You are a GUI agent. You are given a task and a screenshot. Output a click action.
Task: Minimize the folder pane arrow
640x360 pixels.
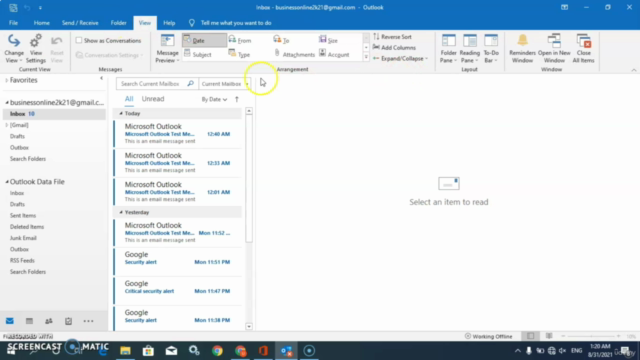tap(101, 78)
